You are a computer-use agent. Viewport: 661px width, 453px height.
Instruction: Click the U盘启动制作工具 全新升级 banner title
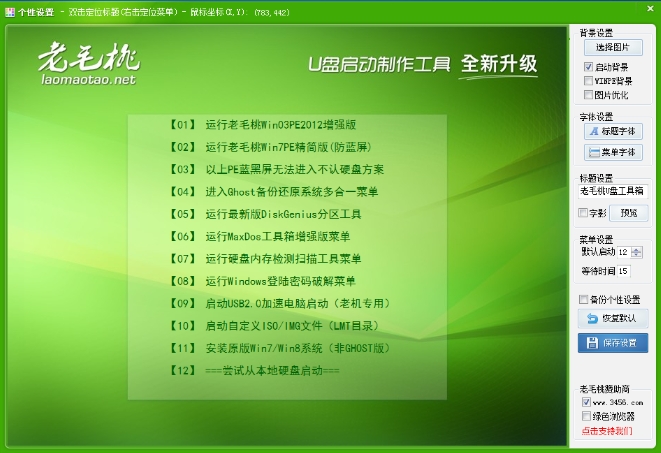423,65
